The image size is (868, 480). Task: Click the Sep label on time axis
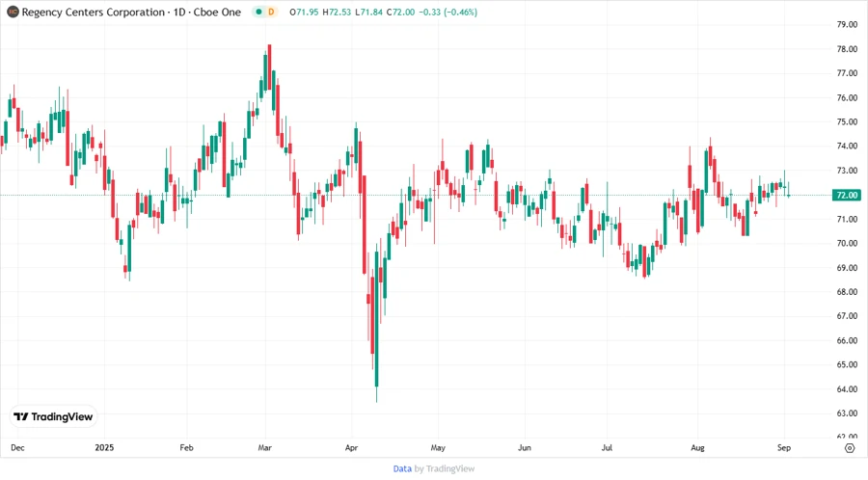(784, 448)
